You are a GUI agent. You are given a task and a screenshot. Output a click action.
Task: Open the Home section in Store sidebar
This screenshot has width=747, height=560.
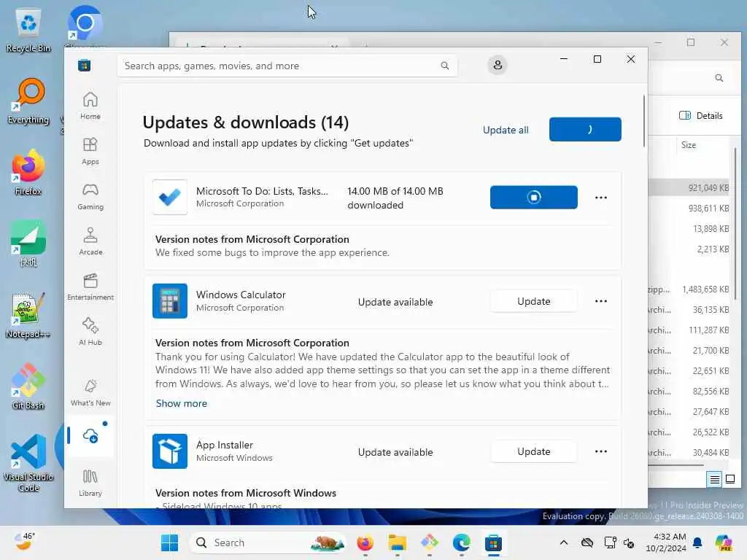click(90, 106)
